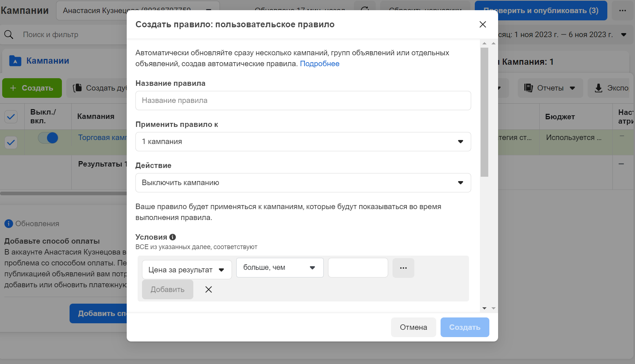Viewport: 635px width, 364px height.
Task: Open 'больше, чем' comparison dropdown
Action: [x=280, y=268]
